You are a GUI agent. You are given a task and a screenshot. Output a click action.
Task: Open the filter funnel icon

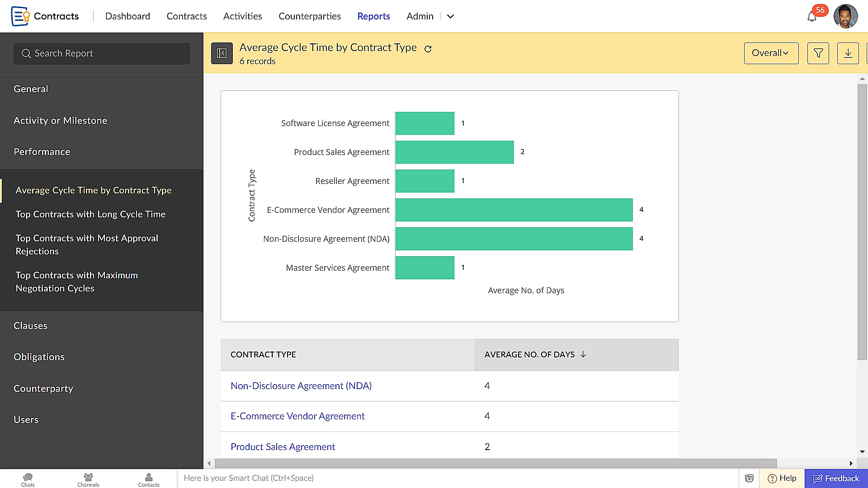(818, 53)
